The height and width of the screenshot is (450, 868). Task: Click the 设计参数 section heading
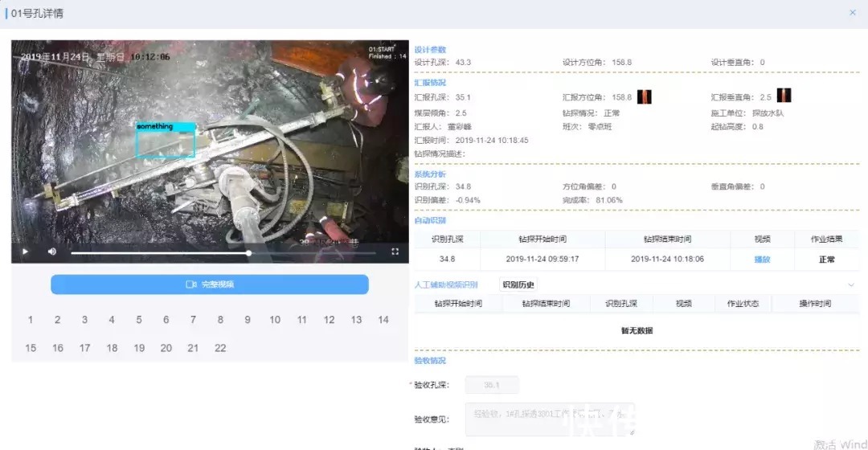point(430,50)
